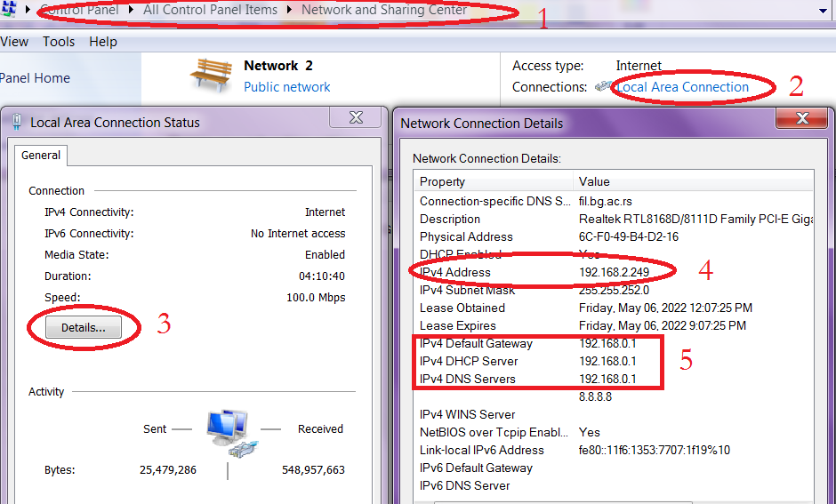Click the Property column header
The image size is (836, 504).
[494, 181]
